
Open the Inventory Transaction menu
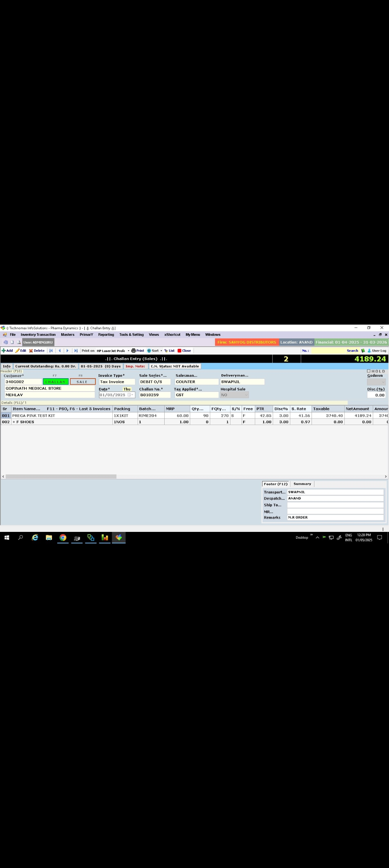pos(38,335)
